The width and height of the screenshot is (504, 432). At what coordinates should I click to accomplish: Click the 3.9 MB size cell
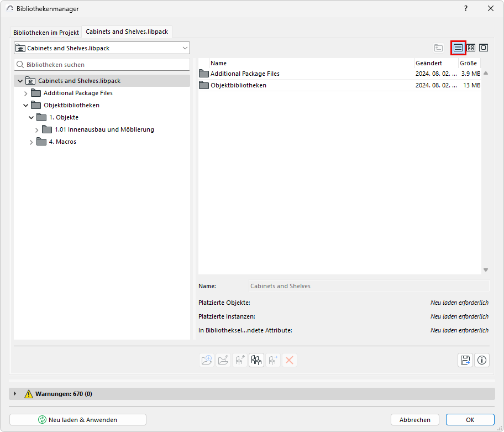pos(471,74)
